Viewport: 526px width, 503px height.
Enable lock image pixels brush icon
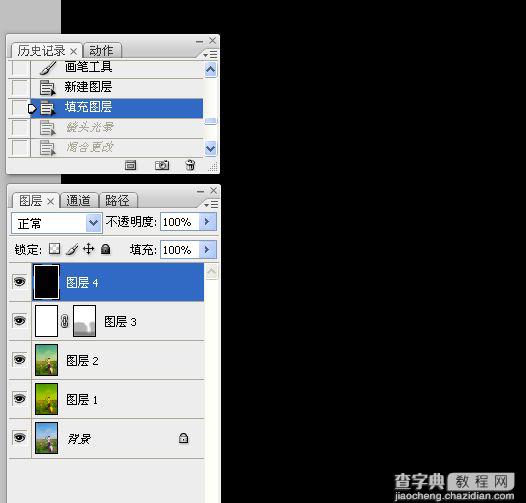click(72, 249)
